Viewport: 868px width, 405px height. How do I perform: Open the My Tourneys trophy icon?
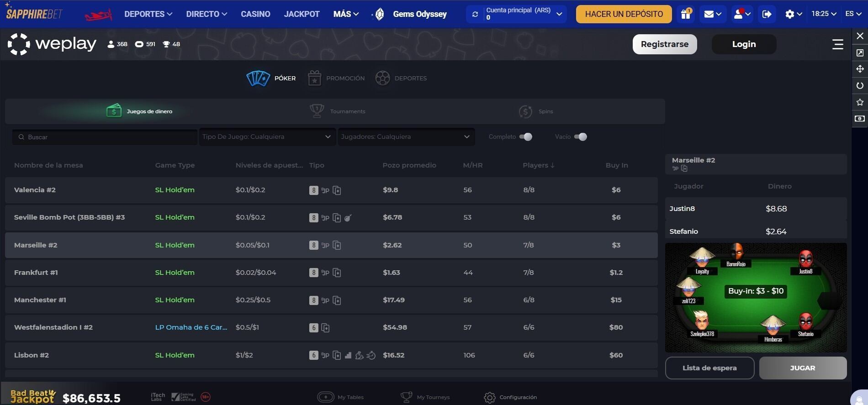(x=406, y=397)
